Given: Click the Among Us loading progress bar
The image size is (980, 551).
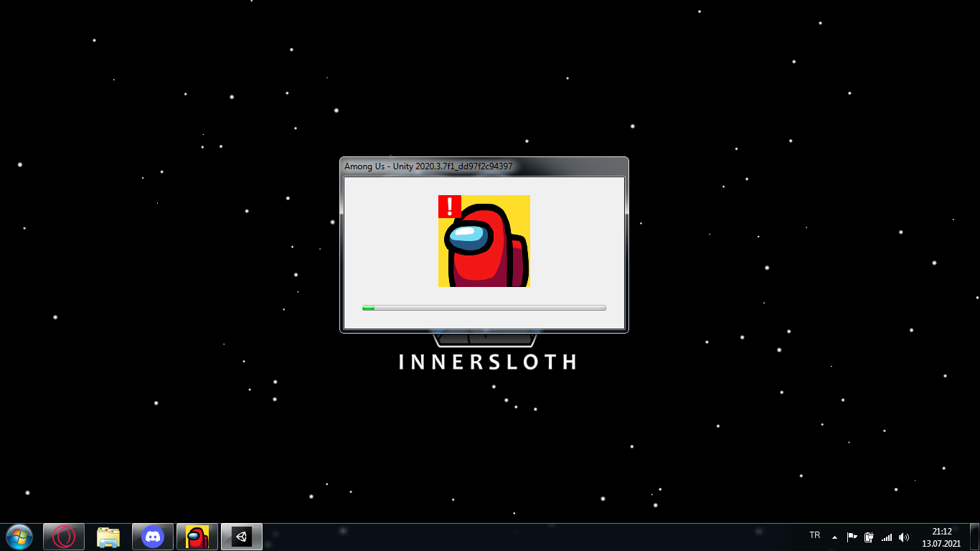Looking at the screenshot, I should pos(484,308).
